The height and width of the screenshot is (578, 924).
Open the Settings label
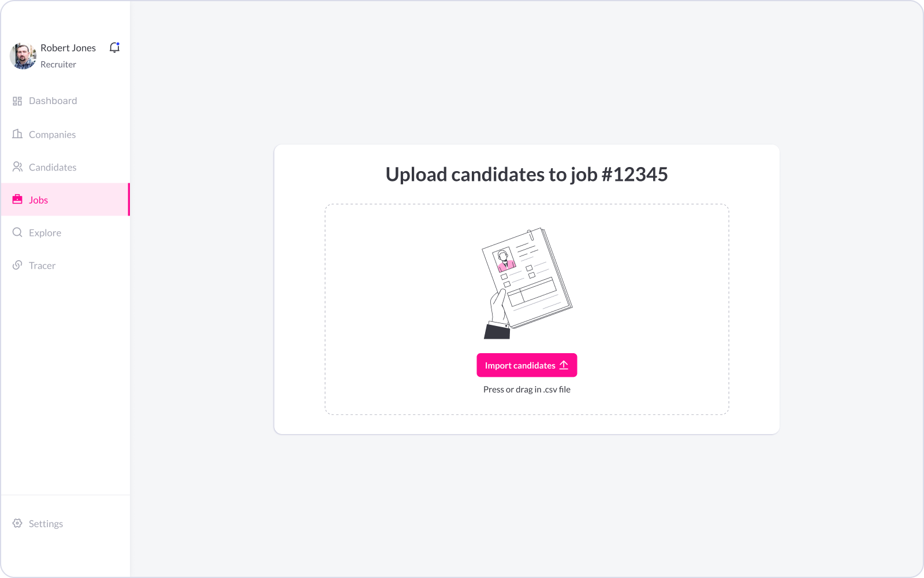pos(46,524)
